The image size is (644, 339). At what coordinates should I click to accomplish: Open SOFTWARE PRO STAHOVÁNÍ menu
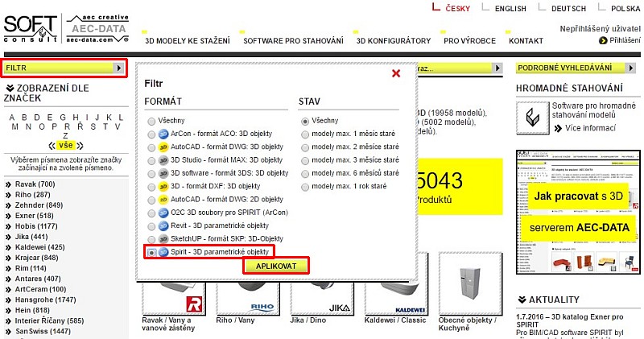(293, 41)
